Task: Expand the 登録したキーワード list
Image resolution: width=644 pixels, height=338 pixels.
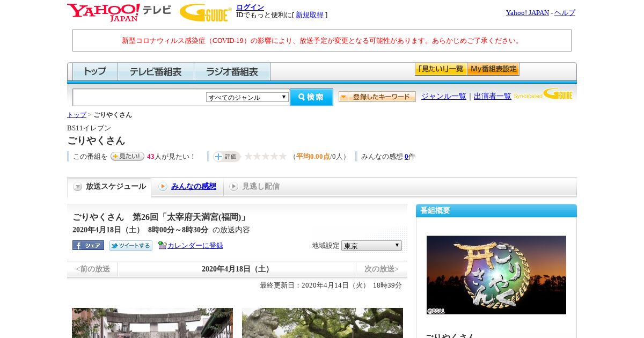Action: pyautogui.click(x=377, y=97)
